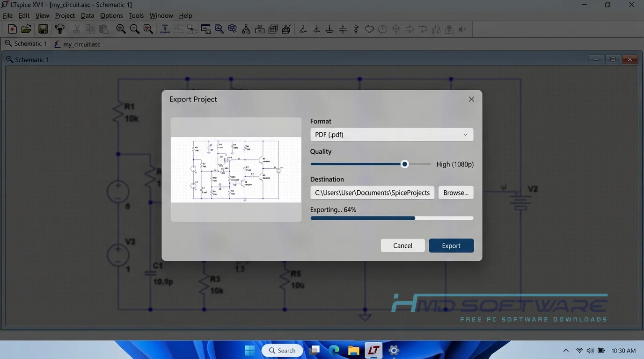Click the 10:30 AM clock

[623, 351]
